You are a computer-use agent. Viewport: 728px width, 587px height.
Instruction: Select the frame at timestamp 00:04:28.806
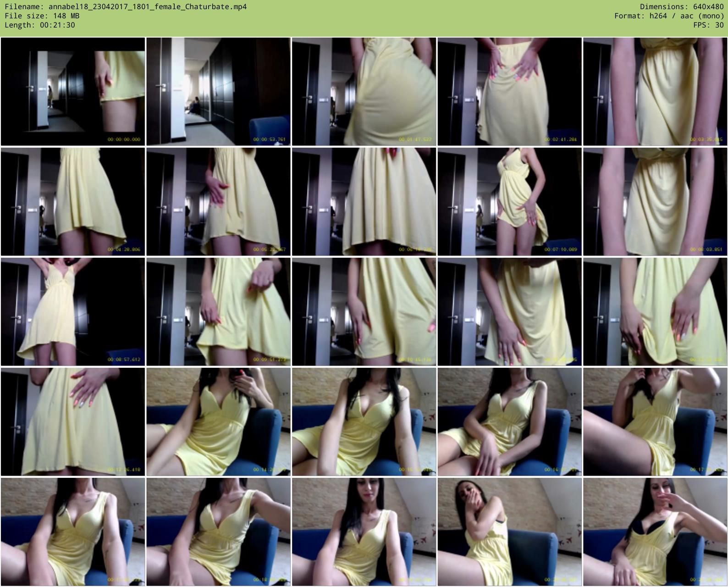point(73,201)
